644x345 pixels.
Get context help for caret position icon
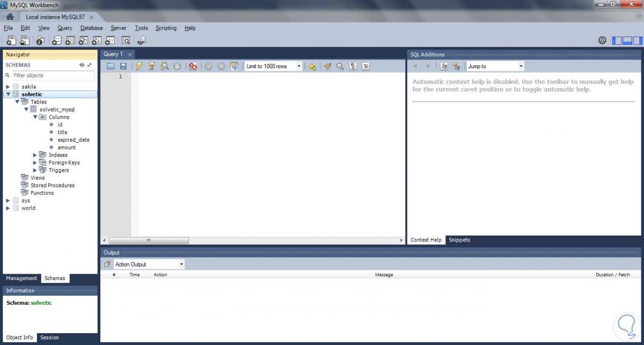[444, 66]
